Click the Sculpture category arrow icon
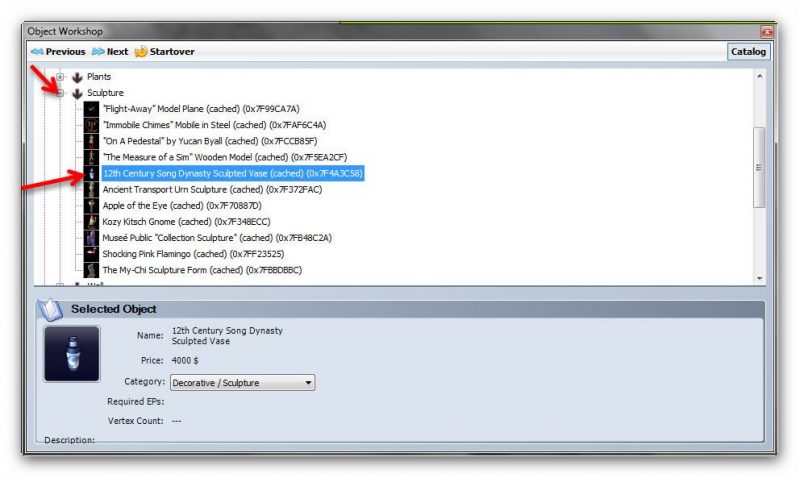This screenshot has width=800, height=478. (77, 93)
